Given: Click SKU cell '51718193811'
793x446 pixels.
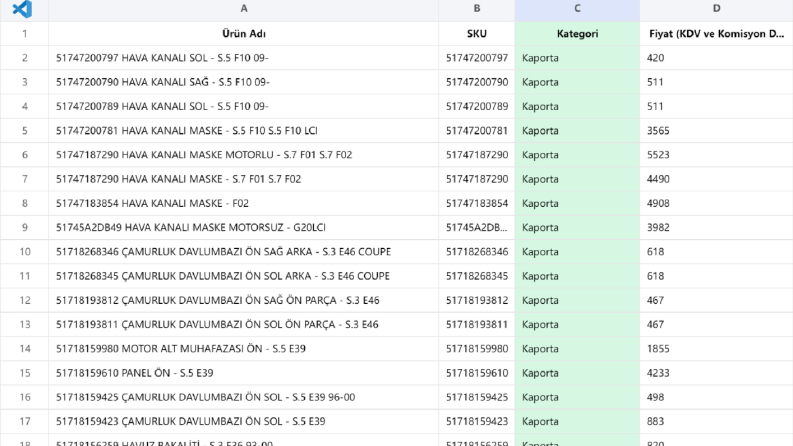Looking at the screenshot, I should pyautogui.click(x=476, y=324).
